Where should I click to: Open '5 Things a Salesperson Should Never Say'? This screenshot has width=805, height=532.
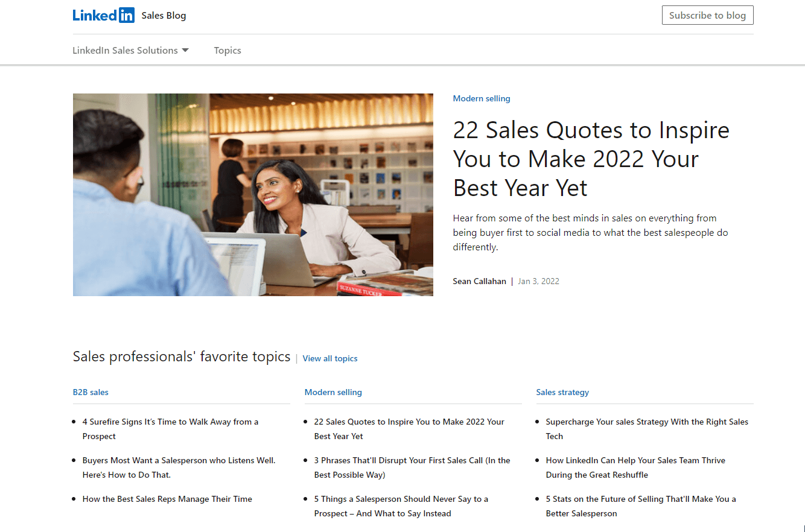[x=401, y=506]
